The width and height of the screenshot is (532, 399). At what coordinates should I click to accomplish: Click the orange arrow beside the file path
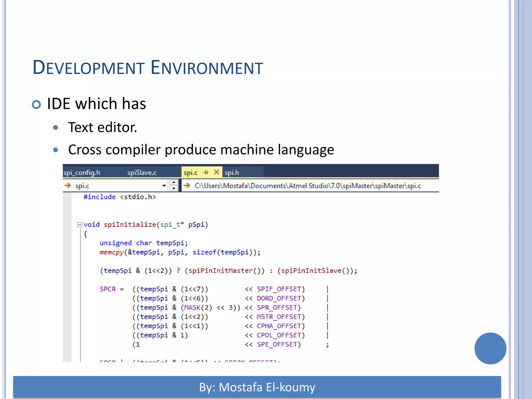pos(187,185)
